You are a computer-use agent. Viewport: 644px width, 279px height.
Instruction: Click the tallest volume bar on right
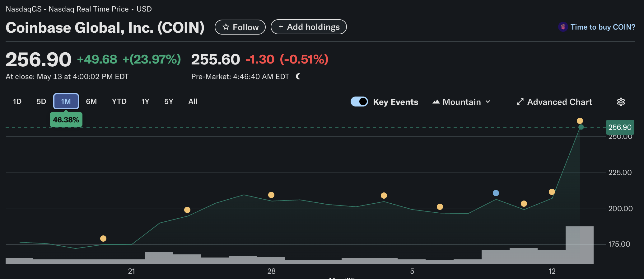pyautogui.click(x=580, y=245)
